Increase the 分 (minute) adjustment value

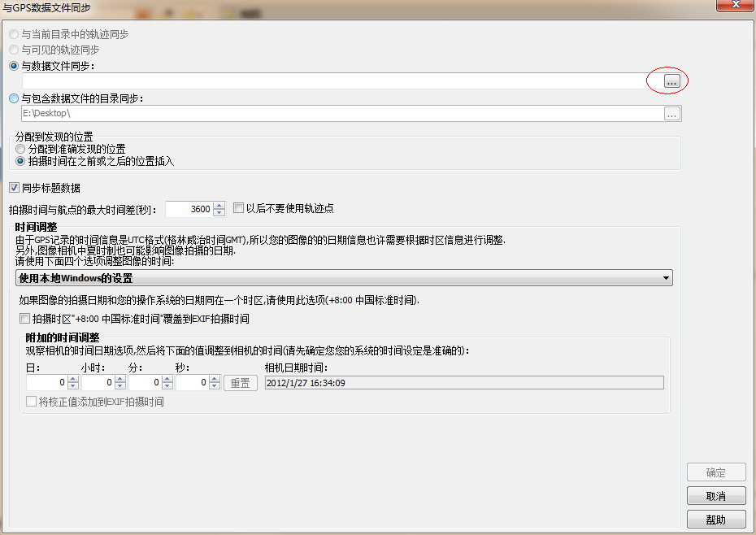[167, 379]
